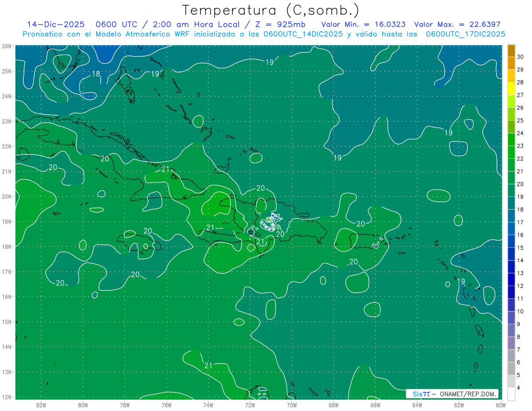Image resolution: width=532 pixels, height=411 pixels.
Task: Click the "16" label on the color scale
Action: 520,235
